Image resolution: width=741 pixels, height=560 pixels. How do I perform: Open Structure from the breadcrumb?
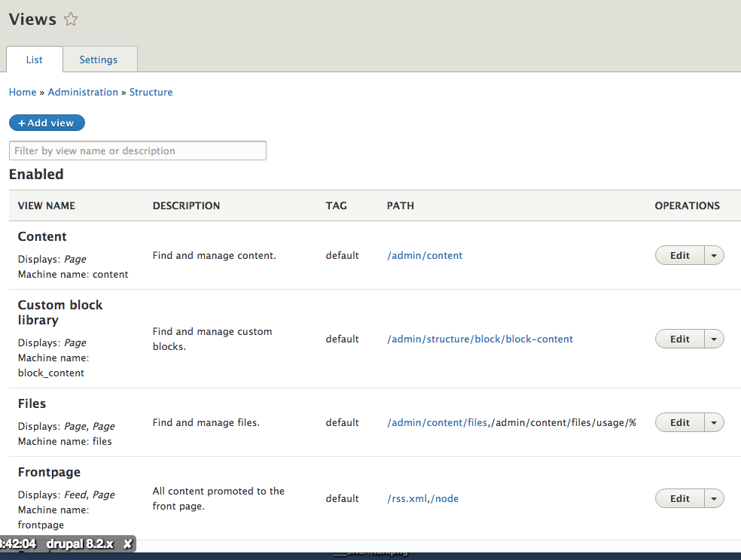tap(151, 92)
